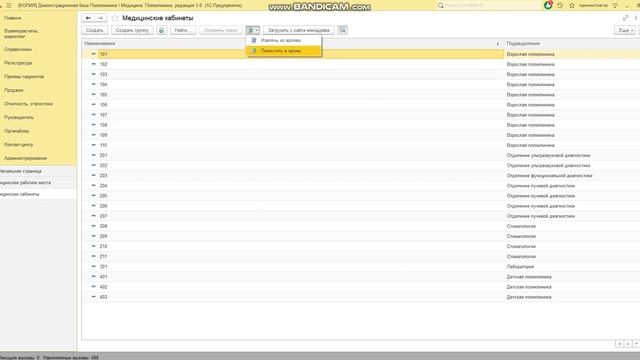Click the Администратор user name

[593, 5]
